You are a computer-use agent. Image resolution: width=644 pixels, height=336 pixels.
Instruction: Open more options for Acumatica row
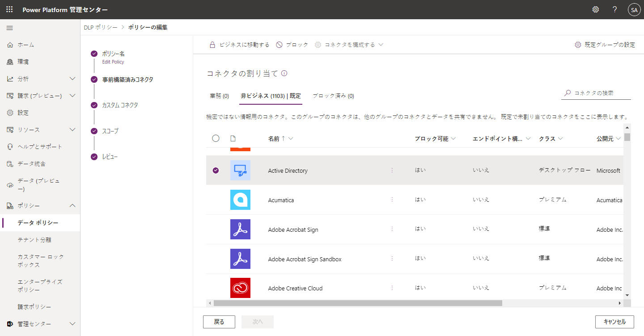(x=392, y=200)
